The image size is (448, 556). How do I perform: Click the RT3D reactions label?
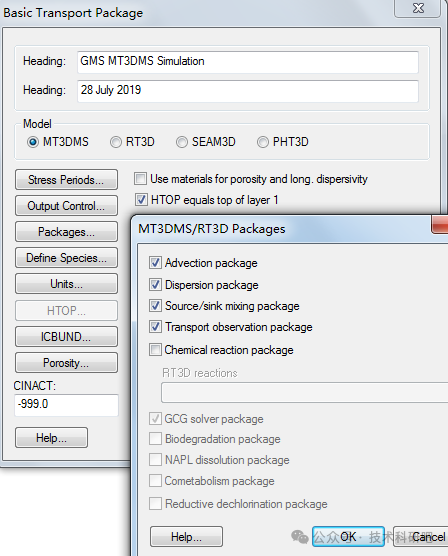[x=200, y=373]
